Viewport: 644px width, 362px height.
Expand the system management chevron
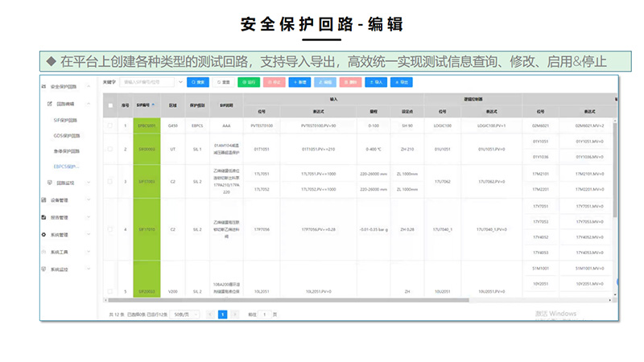89,234
